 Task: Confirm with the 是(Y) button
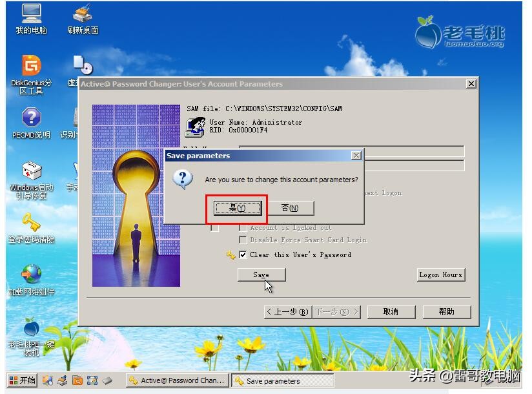click(238, 208)
